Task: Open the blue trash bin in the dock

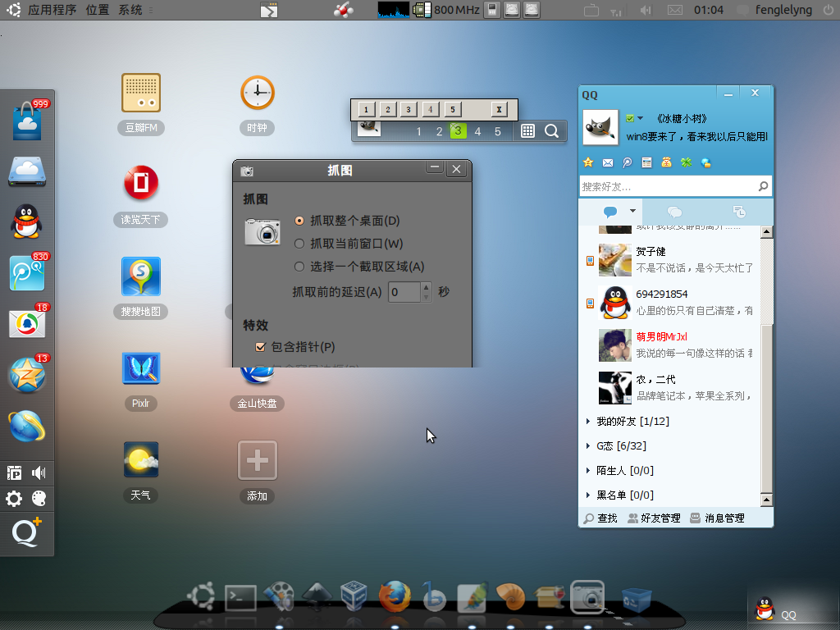Action: click(637, 599)
